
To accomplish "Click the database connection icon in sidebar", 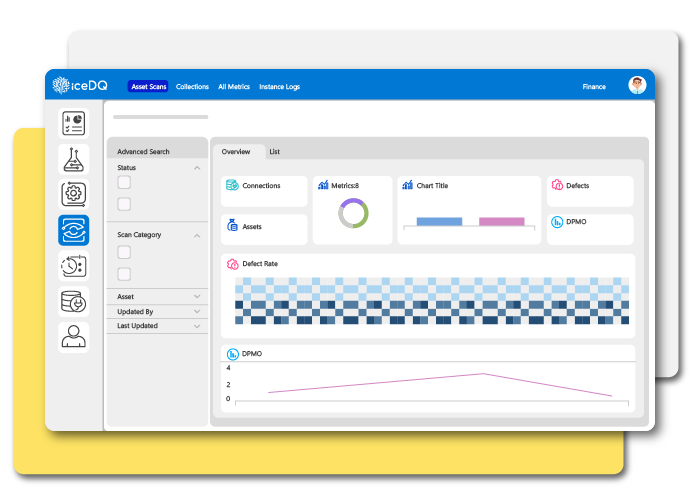I will pos(73,301).
